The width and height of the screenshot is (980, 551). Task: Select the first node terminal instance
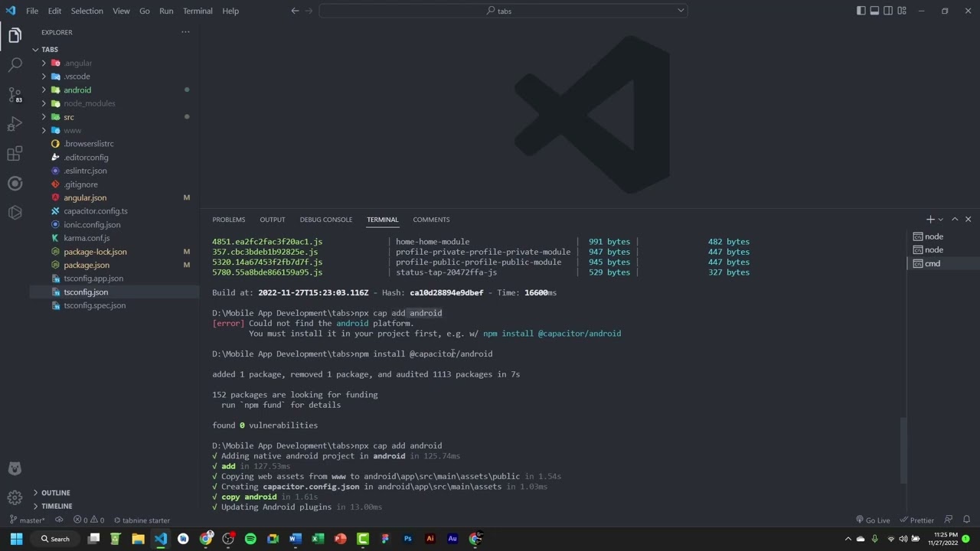pyautogui.click(x=943, y=236)
